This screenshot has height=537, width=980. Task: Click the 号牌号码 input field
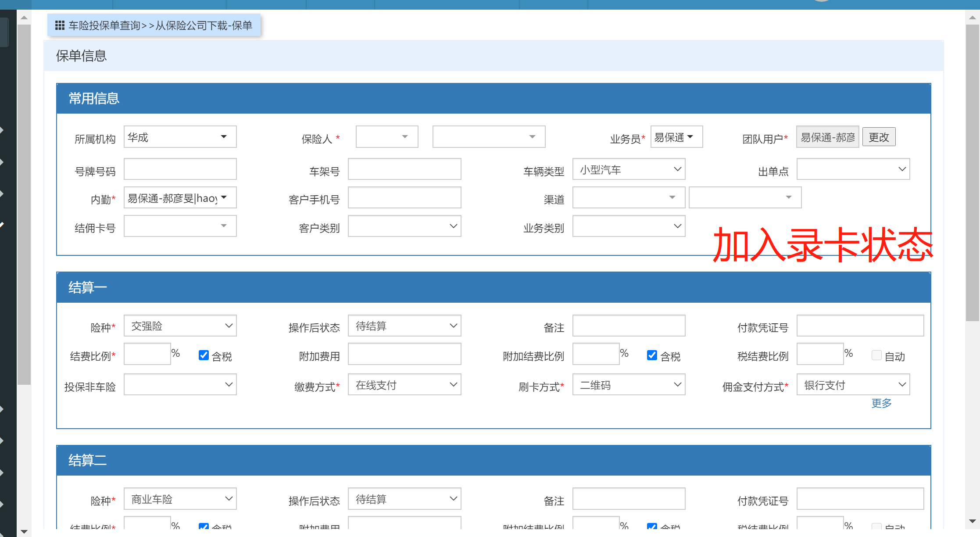tap(180, 169)
